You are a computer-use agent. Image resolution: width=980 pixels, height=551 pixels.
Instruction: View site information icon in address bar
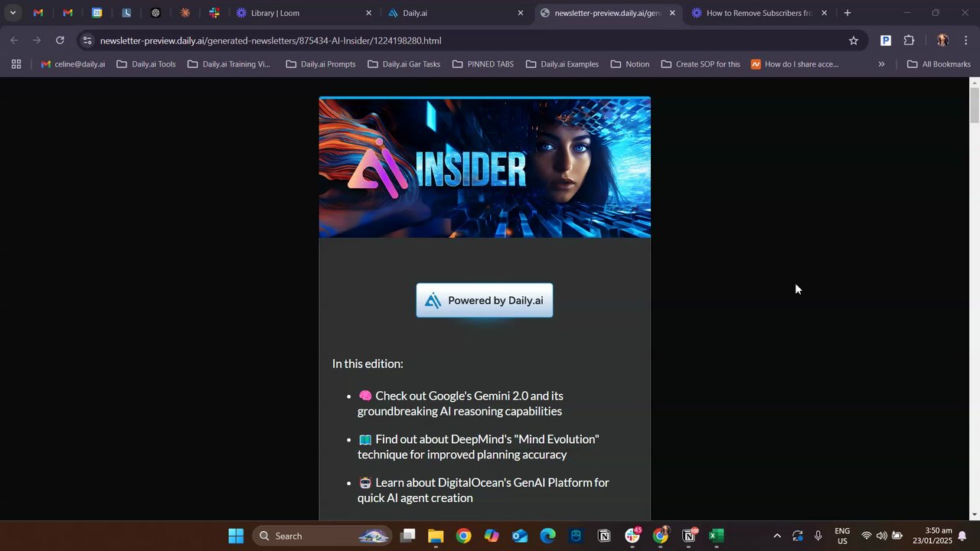point(87,41)
